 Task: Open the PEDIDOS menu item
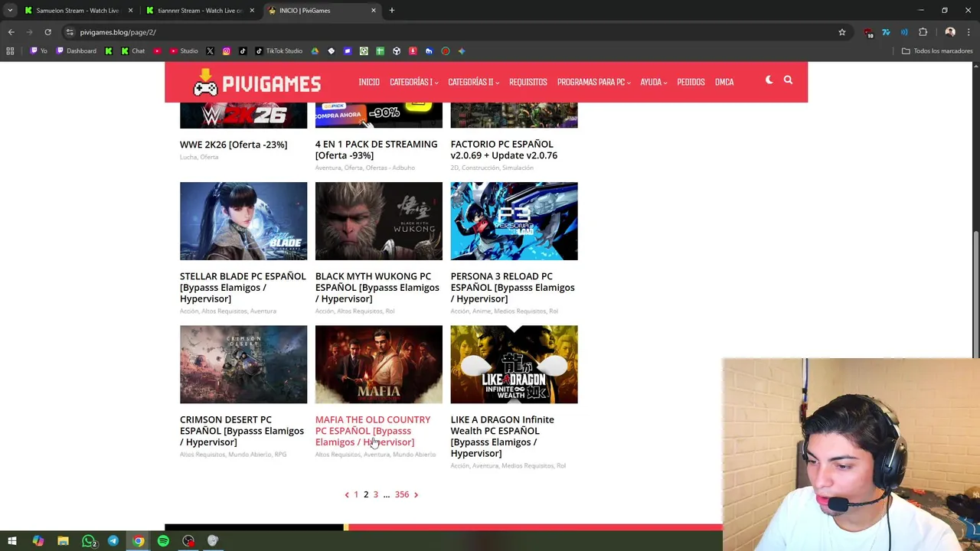coord(691,82)
